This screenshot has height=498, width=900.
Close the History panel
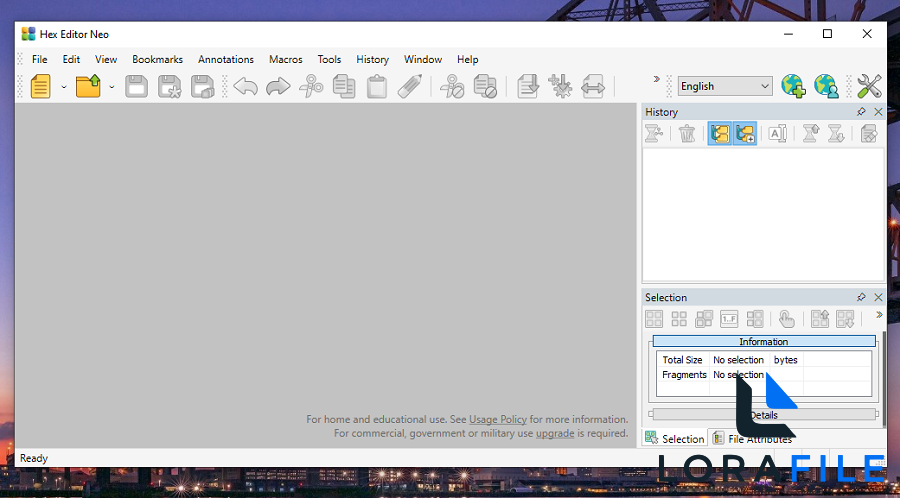878,112
